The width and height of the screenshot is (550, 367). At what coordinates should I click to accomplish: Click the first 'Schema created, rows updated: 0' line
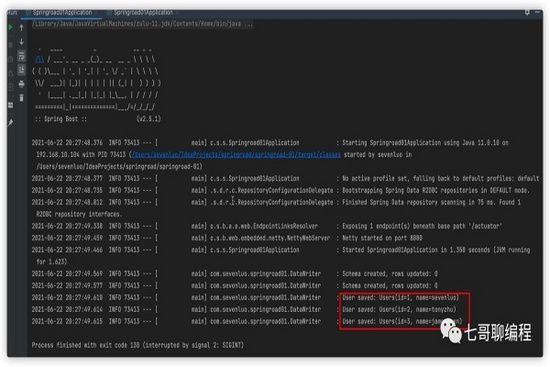tap(390, 274)
